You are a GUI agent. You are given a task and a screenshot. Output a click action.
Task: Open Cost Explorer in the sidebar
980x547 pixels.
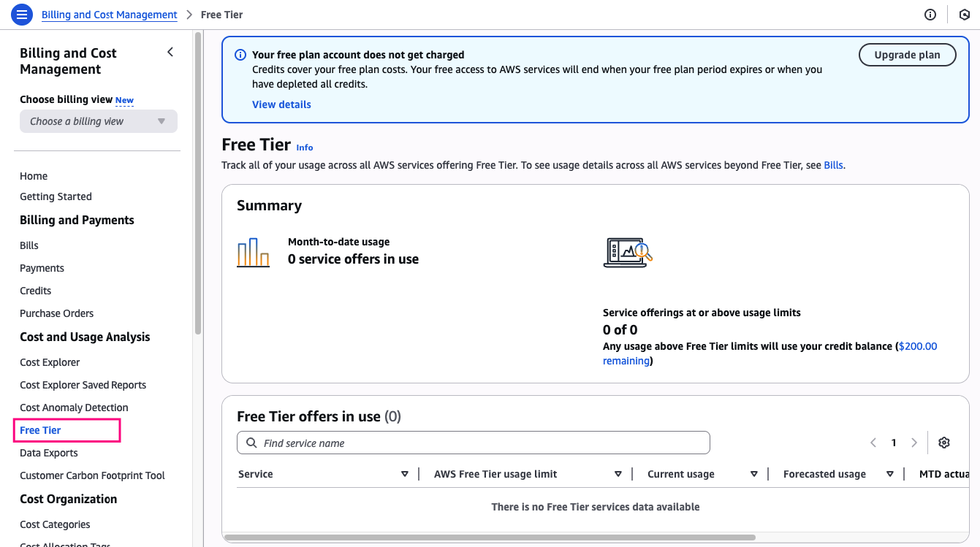50,362
